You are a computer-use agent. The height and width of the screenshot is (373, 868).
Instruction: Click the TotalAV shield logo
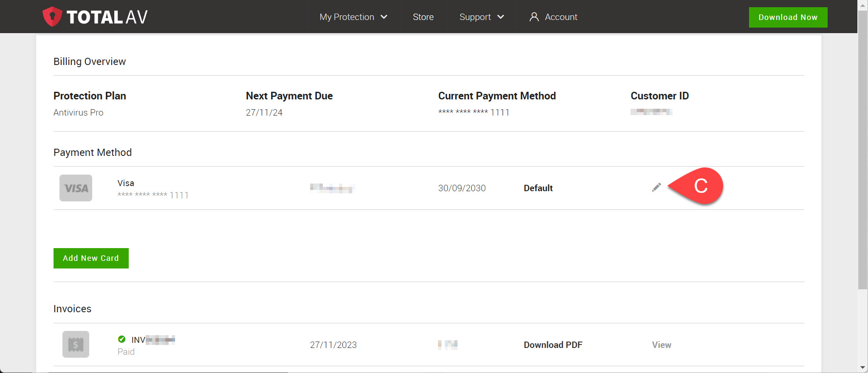tap(52, 17)
